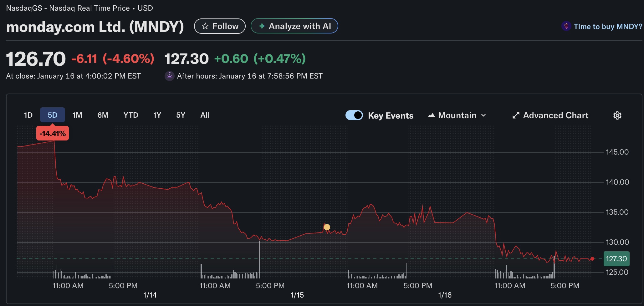This screenshot has height=306, width=644.
Task: Select the 6M chart range
Action: [103, 115]
